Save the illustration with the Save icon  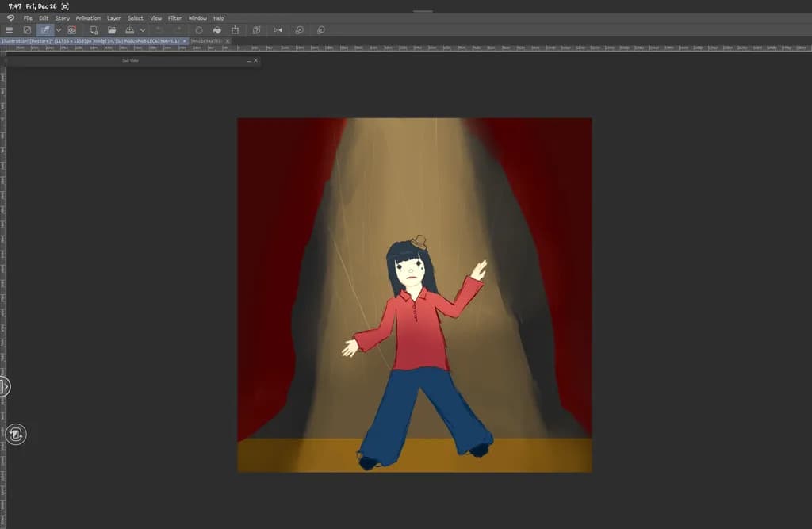click(x=129, y=30)
